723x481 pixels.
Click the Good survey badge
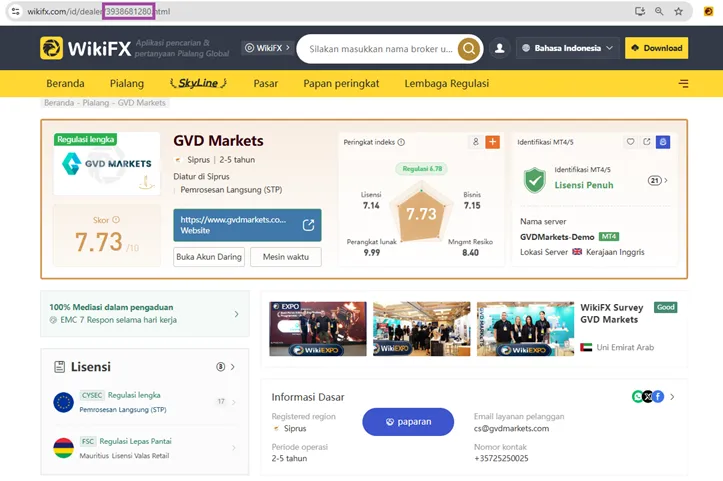[665, 307]
